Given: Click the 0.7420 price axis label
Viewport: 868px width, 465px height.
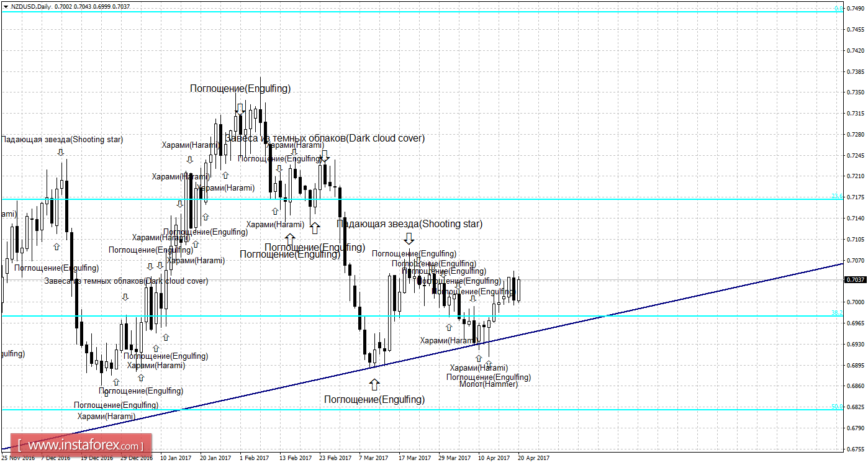Looking at the screenshot, I should click(856, 50).
